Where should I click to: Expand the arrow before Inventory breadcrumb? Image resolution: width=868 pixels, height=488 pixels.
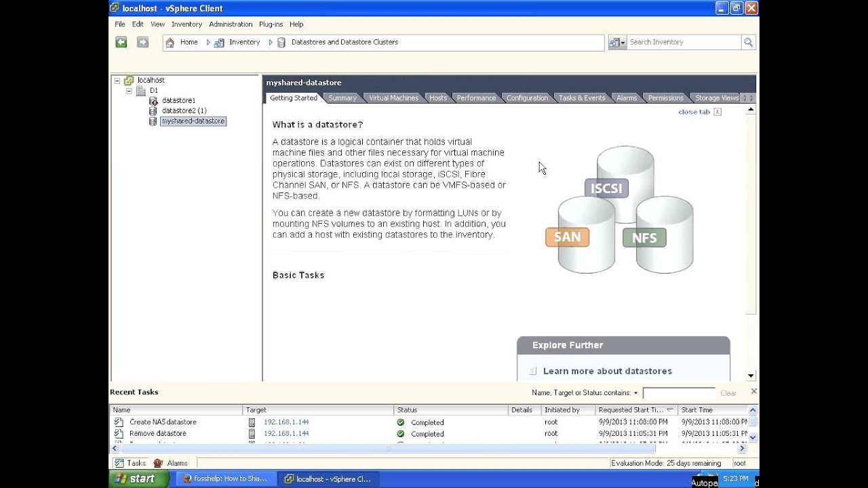point(208,42)
